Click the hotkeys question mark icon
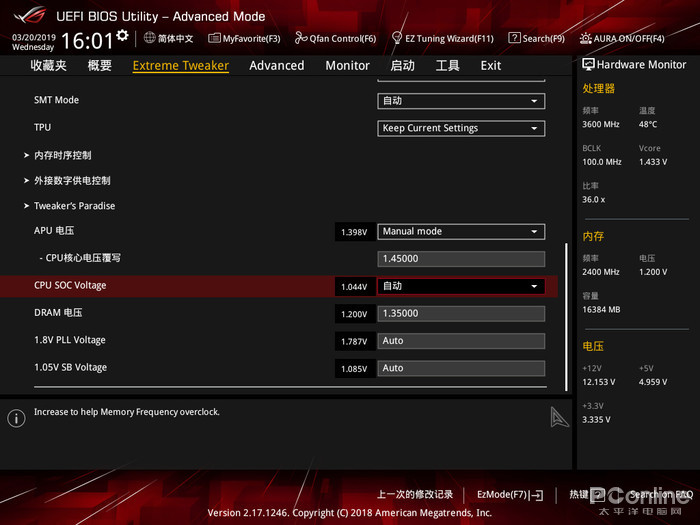The image size is (700, 525). point(598,494)
